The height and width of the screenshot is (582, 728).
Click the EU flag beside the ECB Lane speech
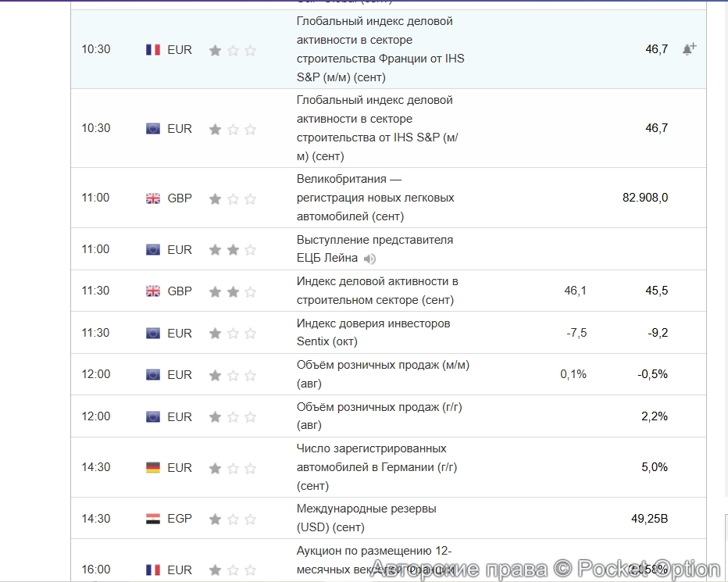tap(152, 248)
